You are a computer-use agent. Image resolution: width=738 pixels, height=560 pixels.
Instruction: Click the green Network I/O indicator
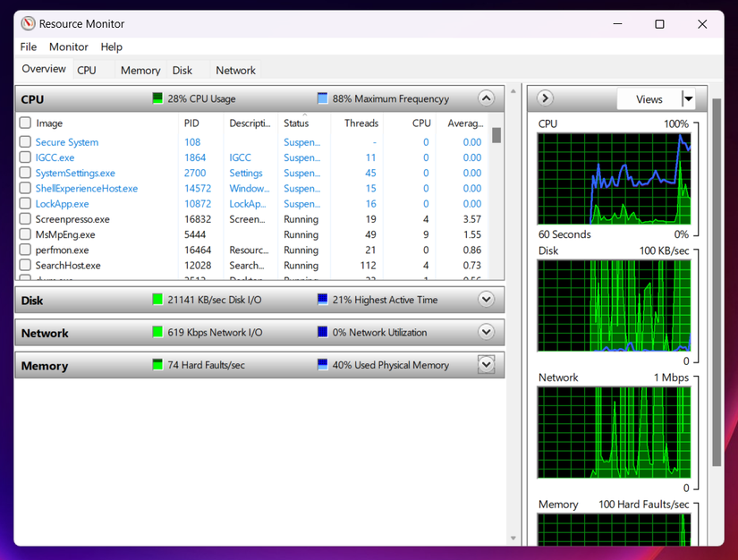coord(157,332)
